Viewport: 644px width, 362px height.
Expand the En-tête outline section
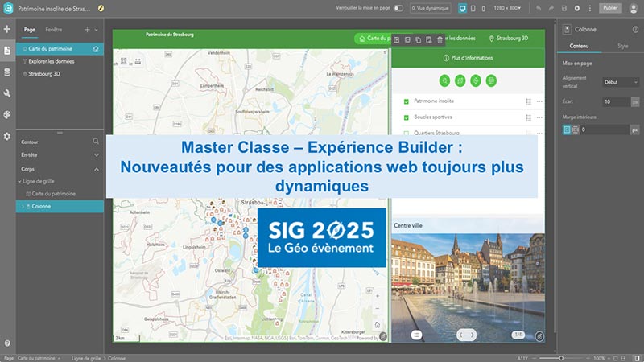coord(97,155)
